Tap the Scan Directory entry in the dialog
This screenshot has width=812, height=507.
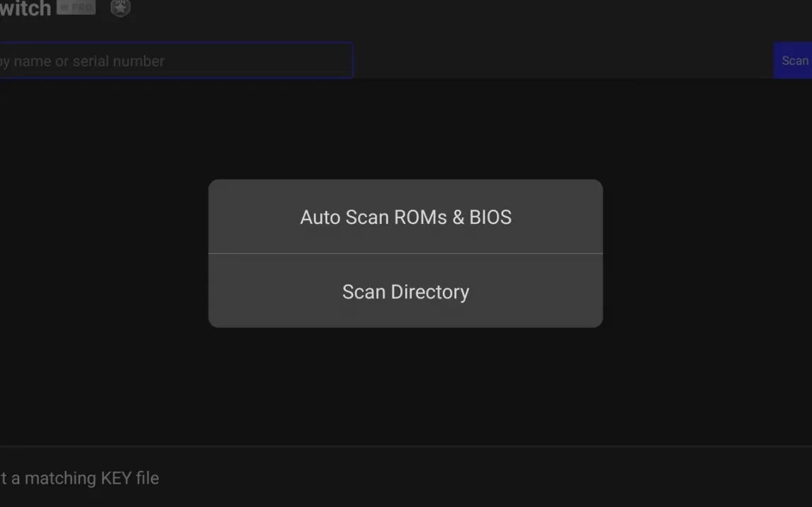[405, 292]
